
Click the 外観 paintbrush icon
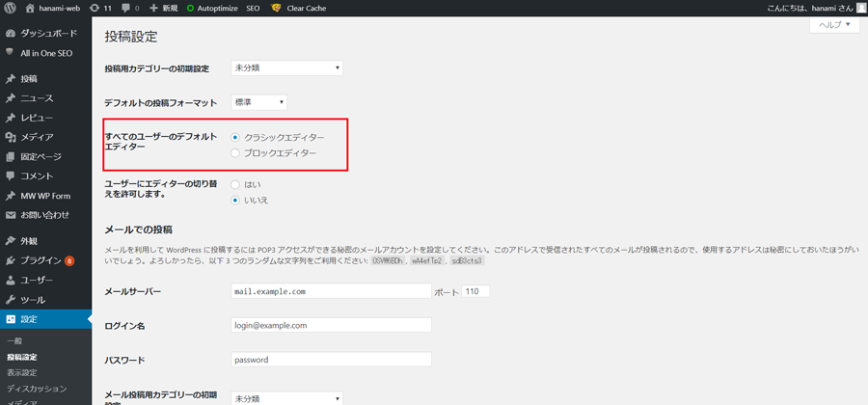(x=10, y=241)
